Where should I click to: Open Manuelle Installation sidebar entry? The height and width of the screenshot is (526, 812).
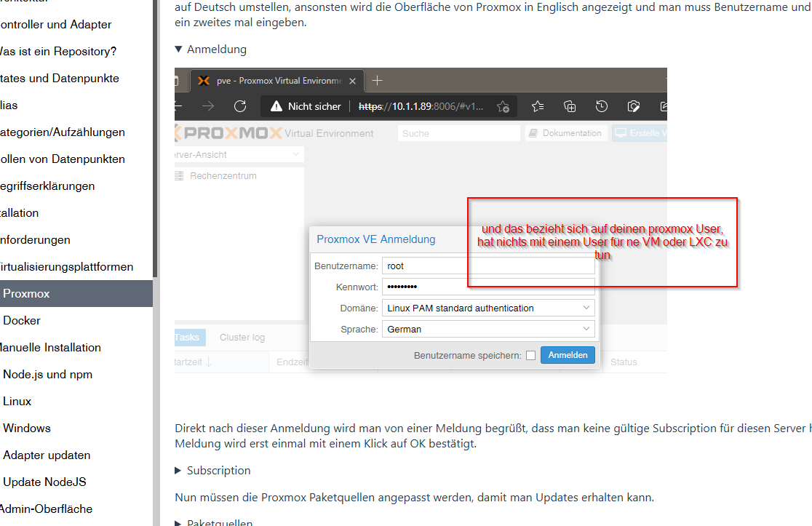click(x=50, y=347)
